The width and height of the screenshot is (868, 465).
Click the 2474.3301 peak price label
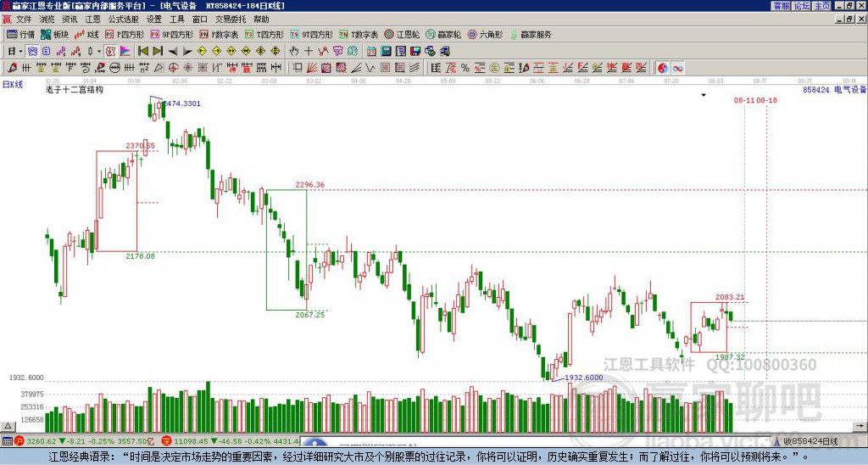182,104
